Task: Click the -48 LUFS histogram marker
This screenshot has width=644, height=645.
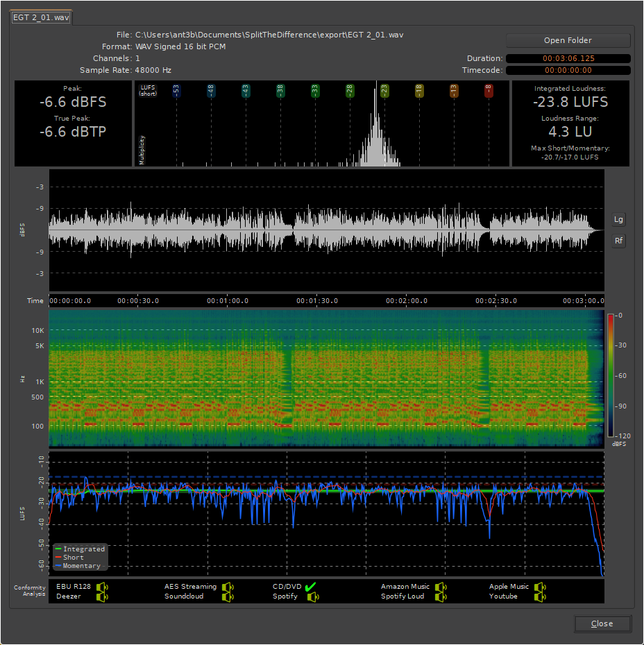Action: (x=211, y=90)
